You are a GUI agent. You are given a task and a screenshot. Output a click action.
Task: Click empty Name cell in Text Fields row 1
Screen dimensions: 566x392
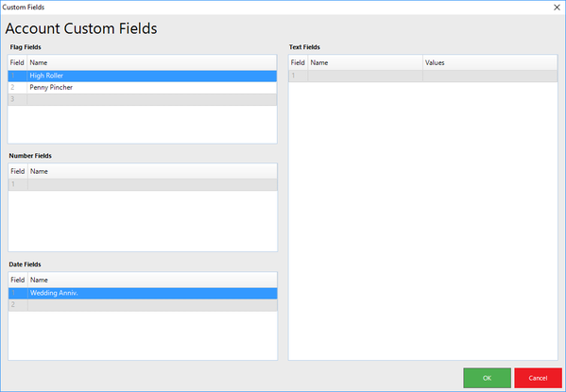[365, 76]
